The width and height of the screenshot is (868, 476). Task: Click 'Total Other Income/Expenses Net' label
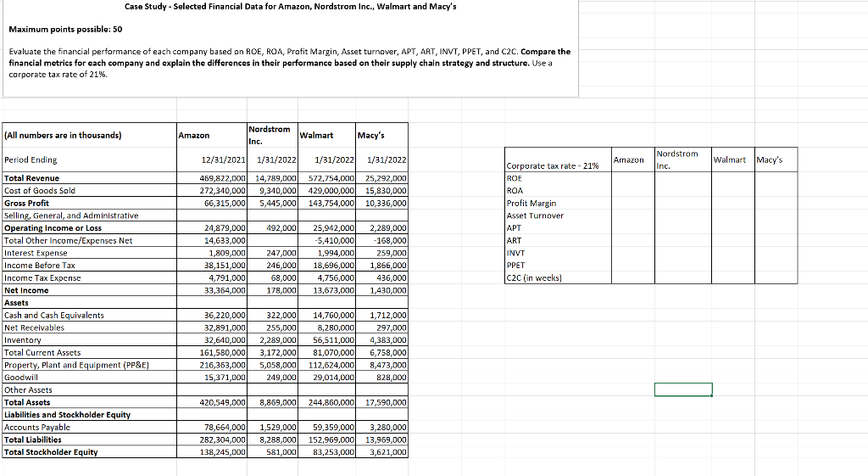68,240
